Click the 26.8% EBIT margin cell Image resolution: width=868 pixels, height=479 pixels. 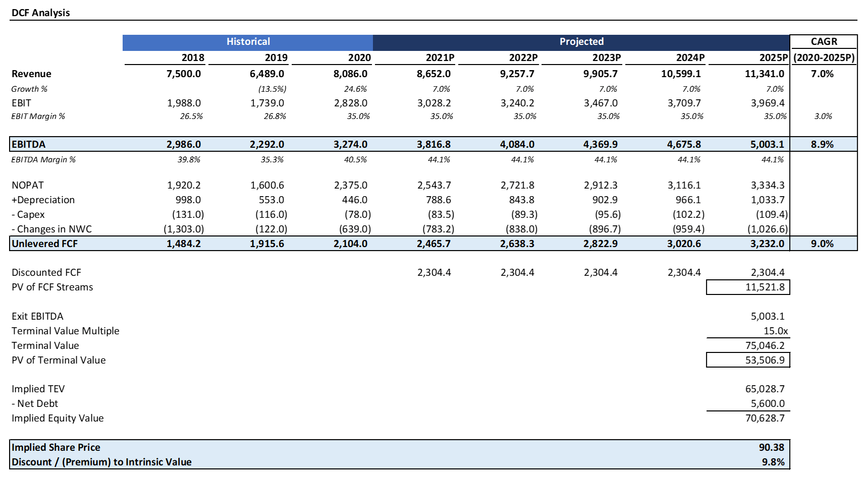click(x=275, y=116)
